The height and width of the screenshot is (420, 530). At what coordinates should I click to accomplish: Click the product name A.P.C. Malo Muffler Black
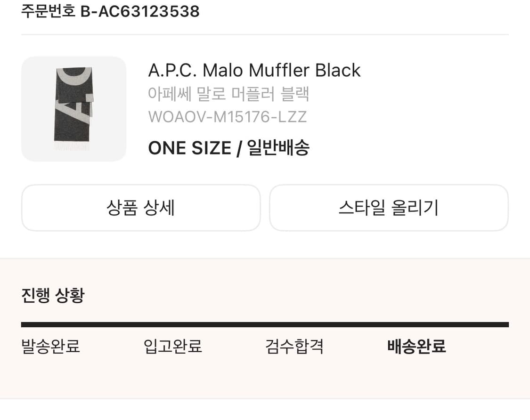coord(254,70)
